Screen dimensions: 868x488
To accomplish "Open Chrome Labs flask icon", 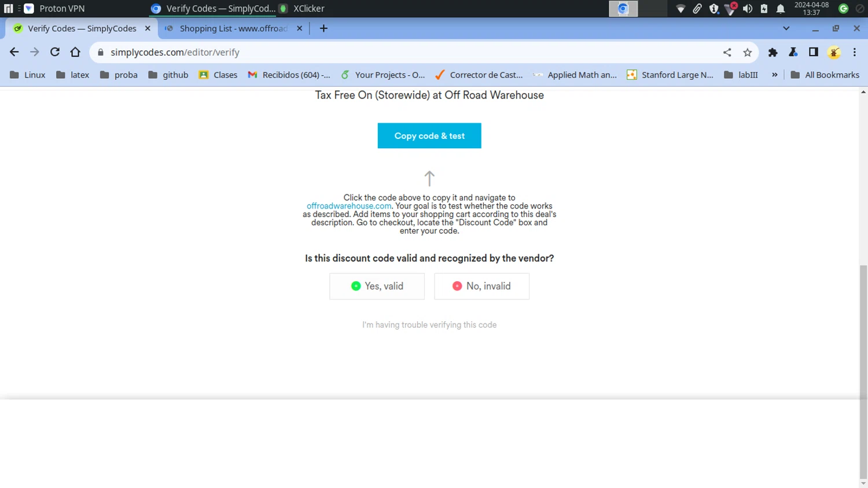I will click(x=793, y=52).
